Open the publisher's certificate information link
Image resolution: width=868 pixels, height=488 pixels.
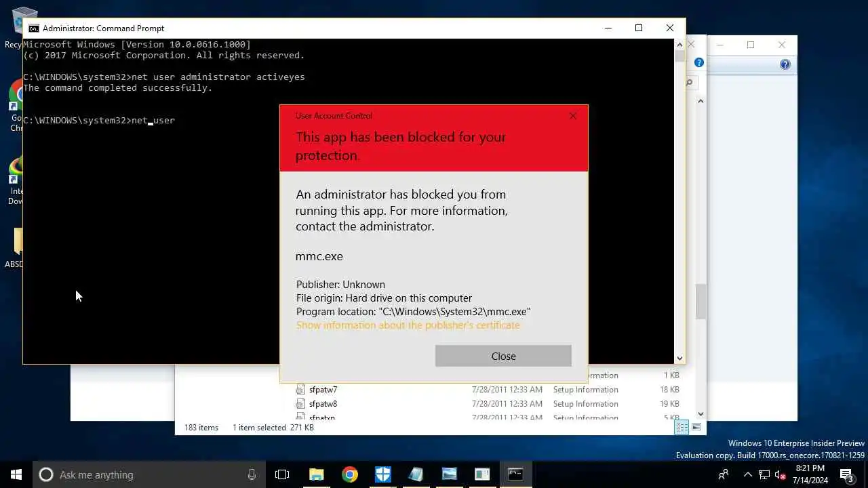click(408, 325)
